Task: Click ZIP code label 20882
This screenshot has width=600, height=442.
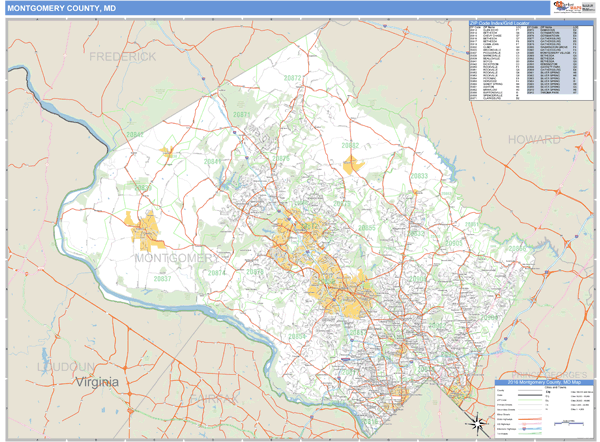Action: click(x=350, y=145)
